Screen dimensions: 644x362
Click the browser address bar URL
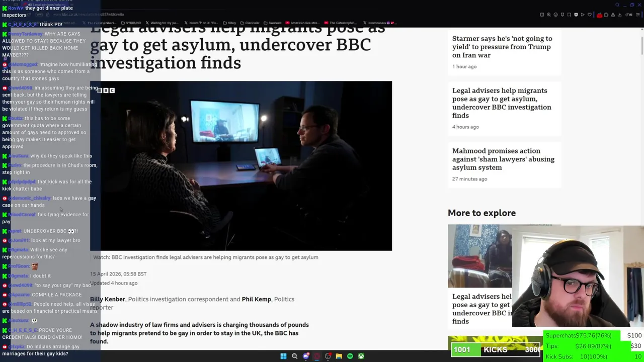pos(88,15)
